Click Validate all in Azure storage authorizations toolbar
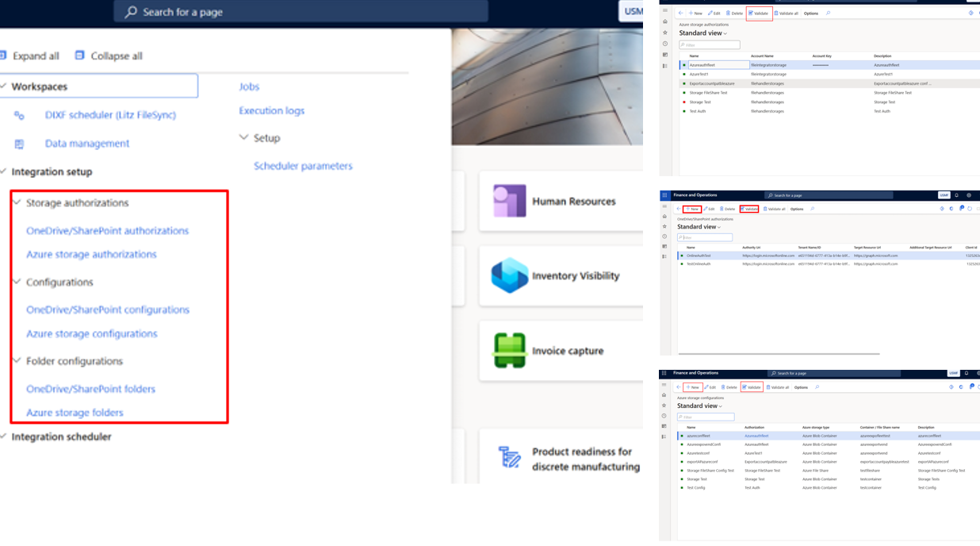Image resolution: width=980 pixels, height=546 pixels. pyautogui.click(x=787, y=13)
